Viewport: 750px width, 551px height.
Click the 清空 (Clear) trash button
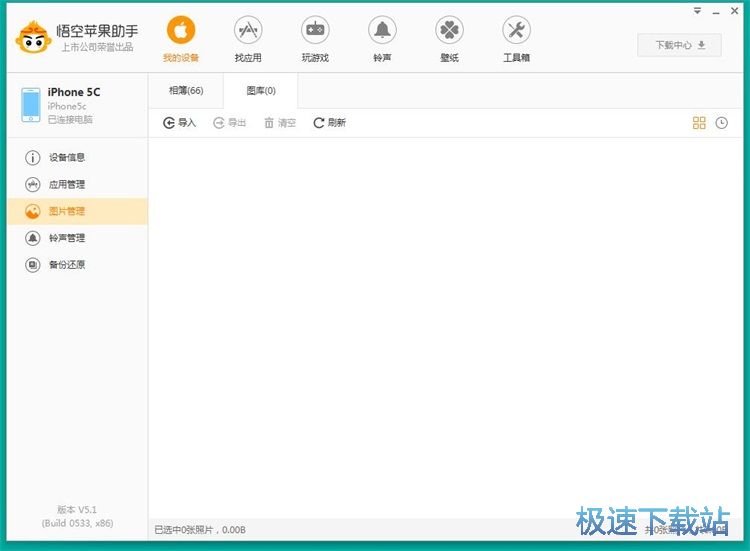click(280, 123)
